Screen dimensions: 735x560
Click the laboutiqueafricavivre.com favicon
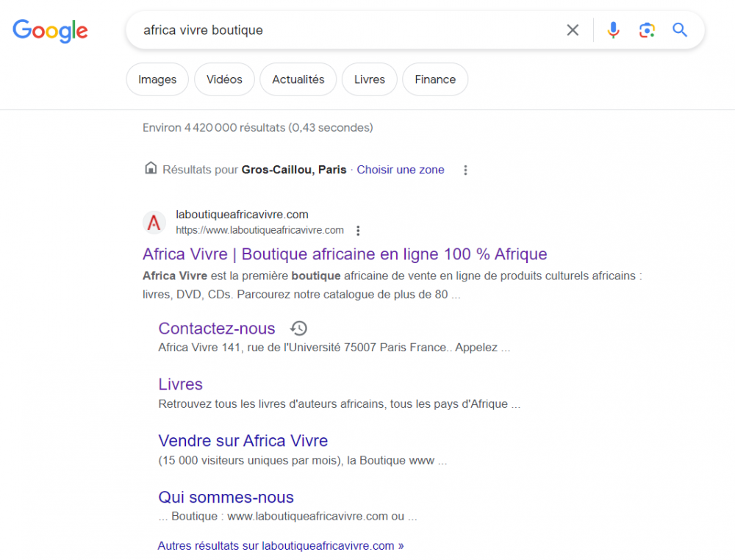click(154, 222)
